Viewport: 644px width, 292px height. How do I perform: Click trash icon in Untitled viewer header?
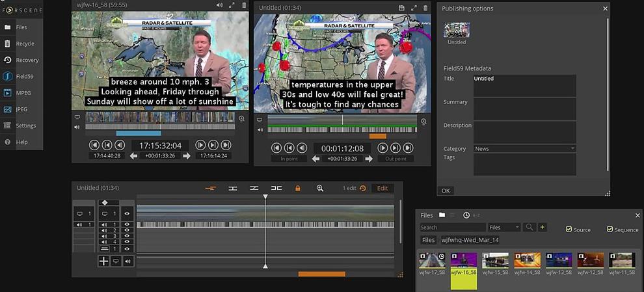(x=425, y=8)
